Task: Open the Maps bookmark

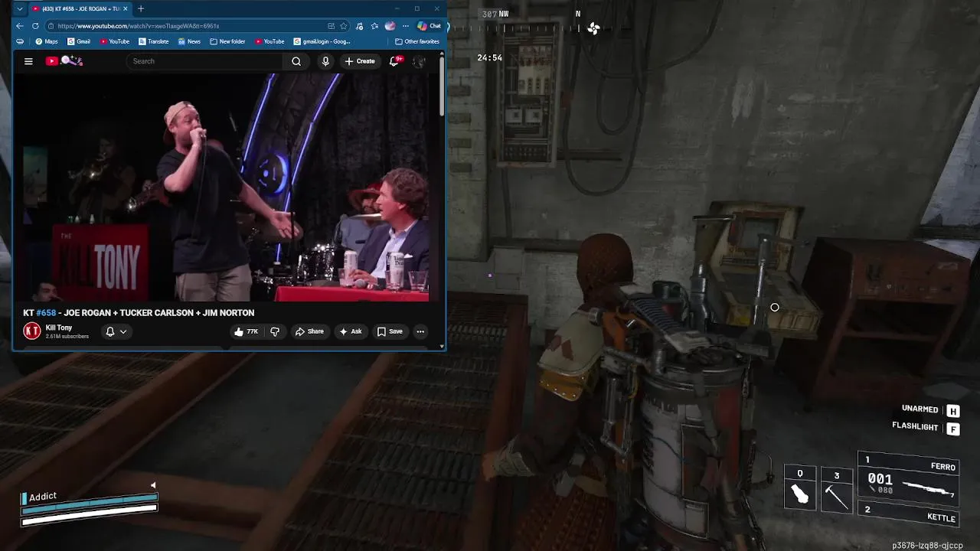Action: [47, 41]
